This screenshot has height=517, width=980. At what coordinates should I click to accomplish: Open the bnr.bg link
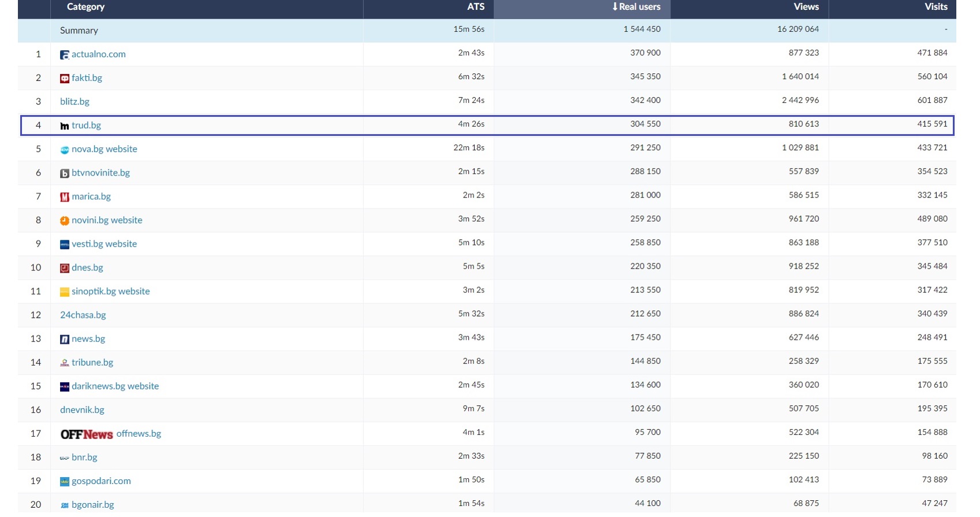84,457
